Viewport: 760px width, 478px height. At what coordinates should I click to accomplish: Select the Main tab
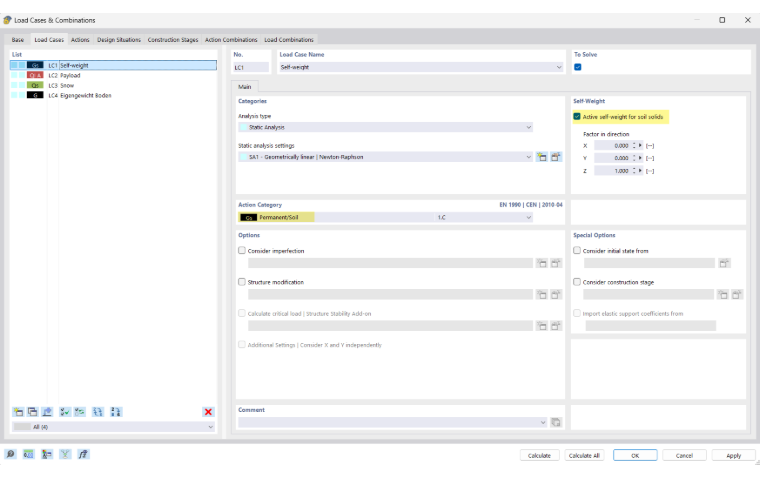click(244, 87)
